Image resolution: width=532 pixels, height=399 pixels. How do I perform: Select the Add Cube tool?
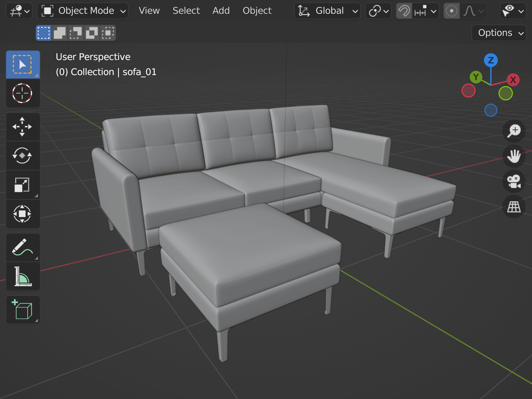[x=22, y=310]
